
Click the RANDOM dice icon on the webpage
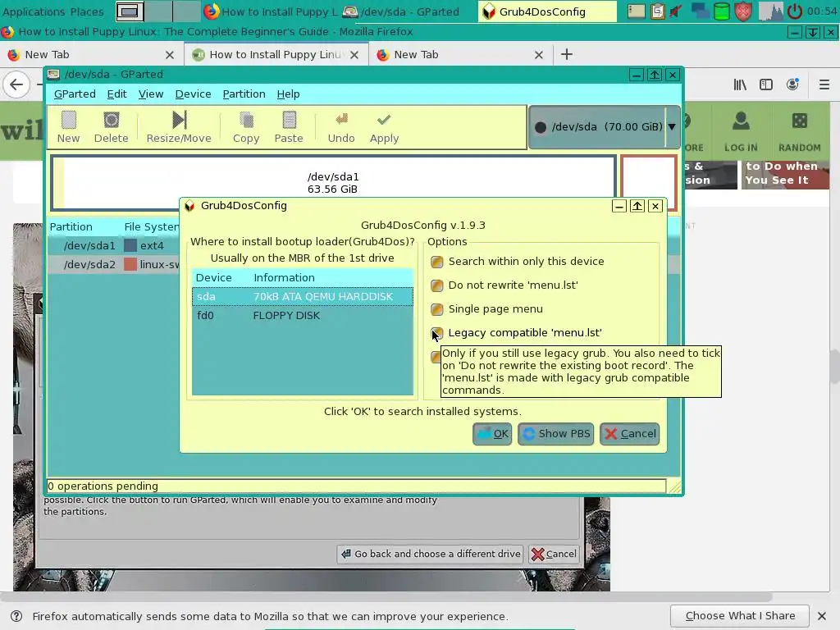point(799,121)
